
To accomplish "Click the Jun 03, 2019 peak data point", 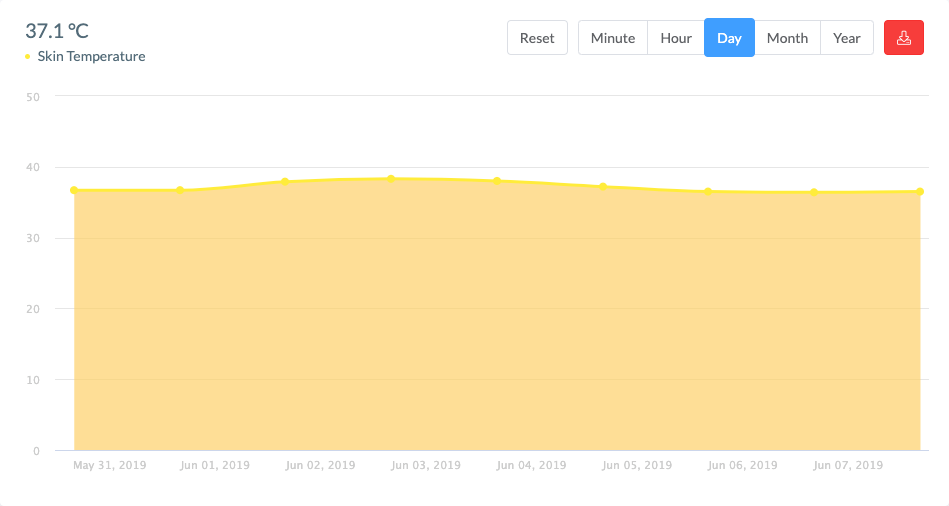I will click(x=391, y=179).
